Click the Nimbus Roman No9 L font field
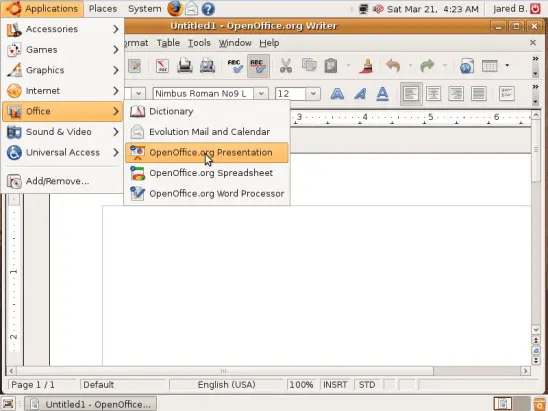The image size is (548, 411). click(x=203, y=94)
